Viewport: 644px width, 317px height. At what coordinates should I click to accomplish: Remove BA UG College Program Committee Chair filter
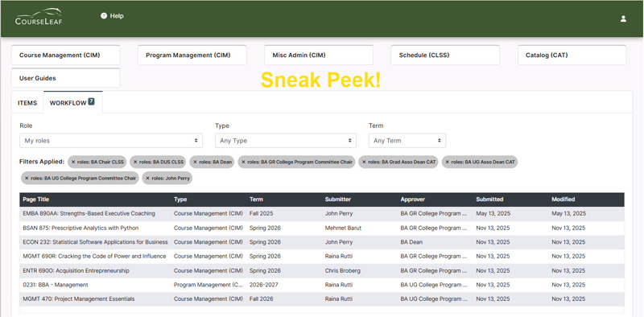coord(27,178)
